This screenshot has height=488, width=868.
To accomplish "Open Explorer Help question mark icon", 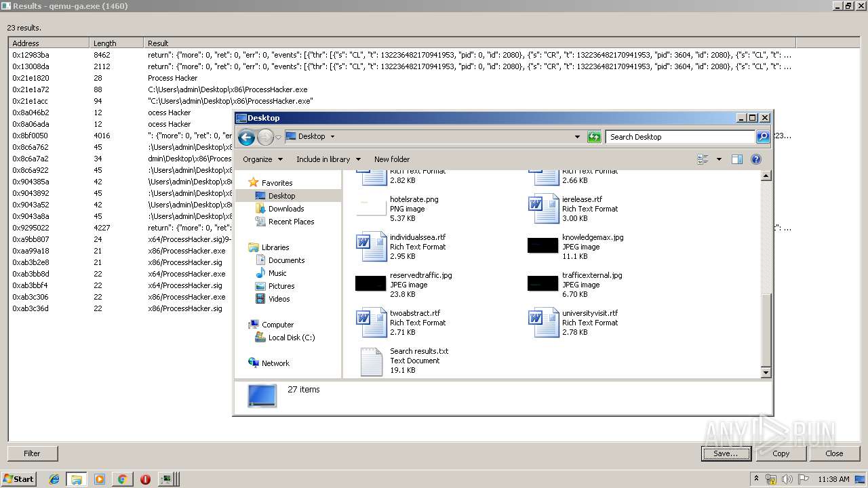I will (756, 159).
